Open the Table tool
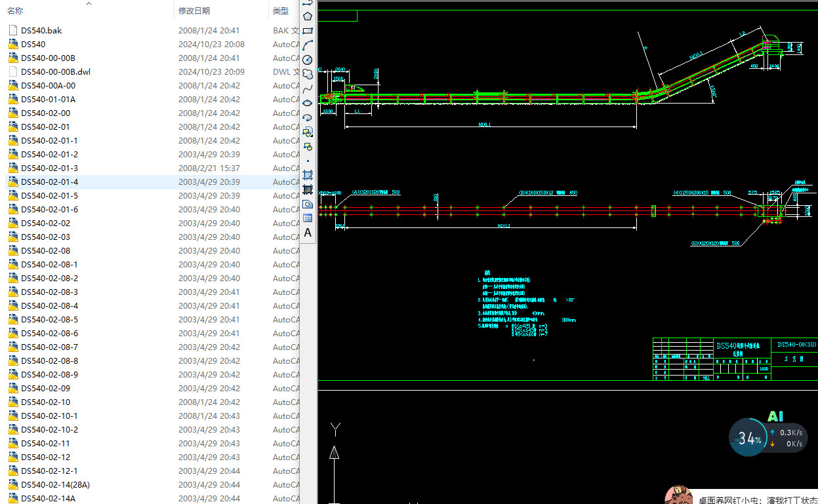Image resolution: width=818 pixels, height=504 pixels. (307, 218)
